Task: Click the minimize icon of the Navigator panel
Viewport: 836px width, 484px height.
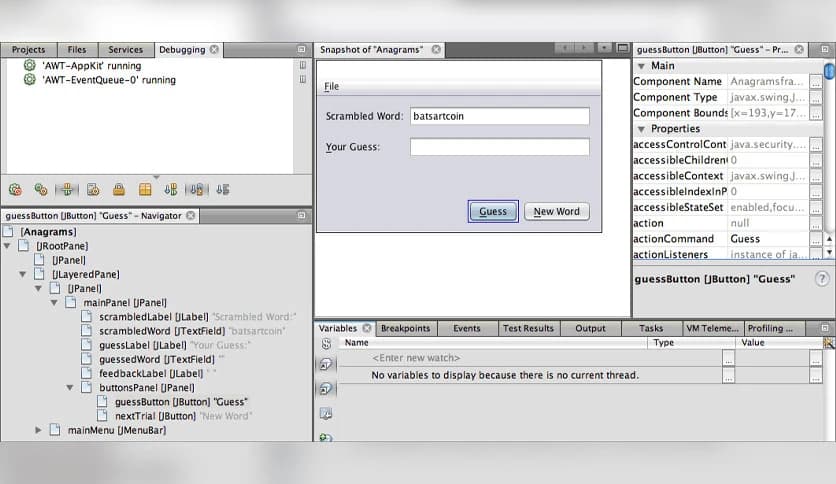Action: tap(301, 215)
